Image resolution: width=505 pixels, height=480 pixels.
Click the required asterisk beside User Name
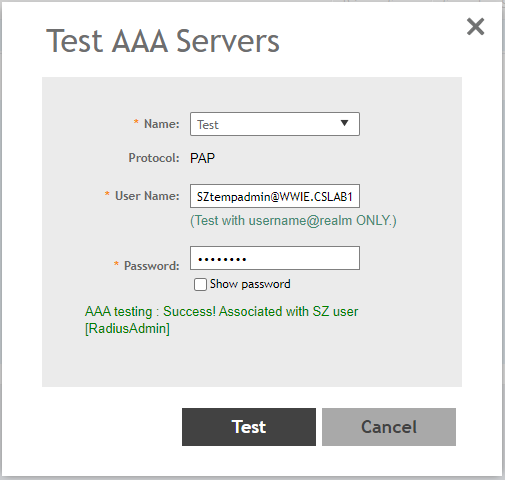click(x=107, y=194)
